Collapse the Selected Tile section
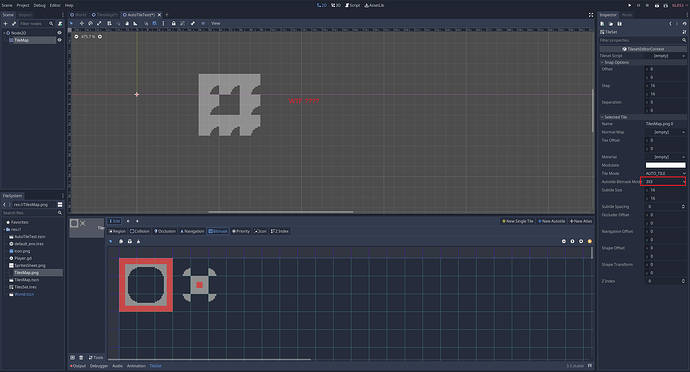690x372 pixels. (x=642, y=117)
